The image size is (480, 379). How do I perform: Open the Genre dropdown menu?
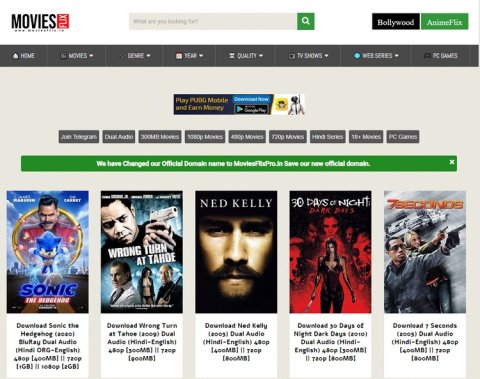tap(135, 56)
